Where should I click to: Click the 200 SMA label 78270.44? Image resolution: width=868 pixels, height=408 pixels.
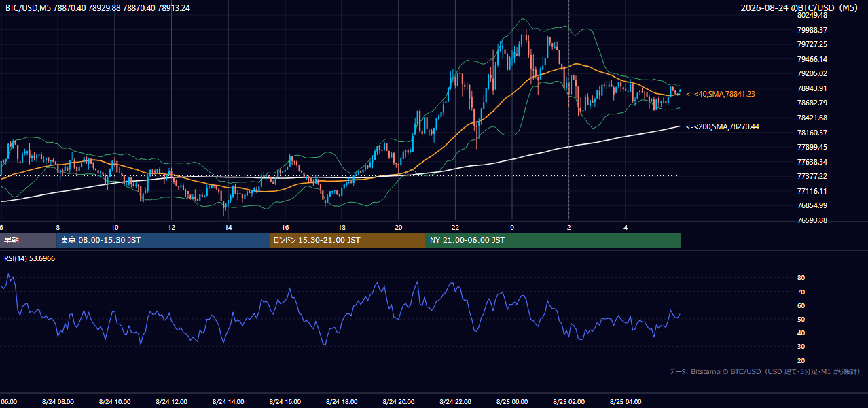pos(723,126)
